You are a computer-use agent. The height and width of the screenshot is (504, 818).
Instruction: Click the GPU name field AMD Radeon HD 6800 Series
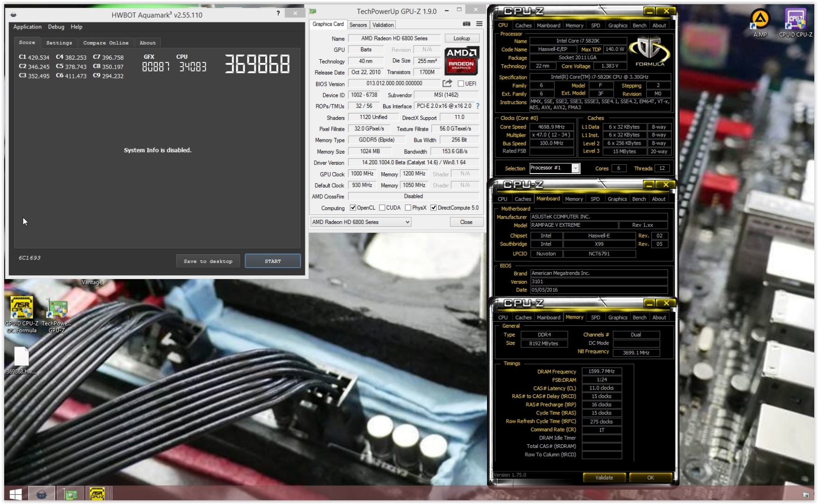[394, 38]
